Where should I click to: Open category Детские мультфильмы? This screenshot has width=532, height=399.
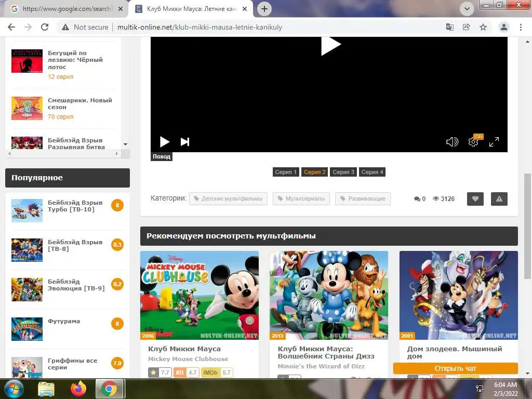(229, 198)
